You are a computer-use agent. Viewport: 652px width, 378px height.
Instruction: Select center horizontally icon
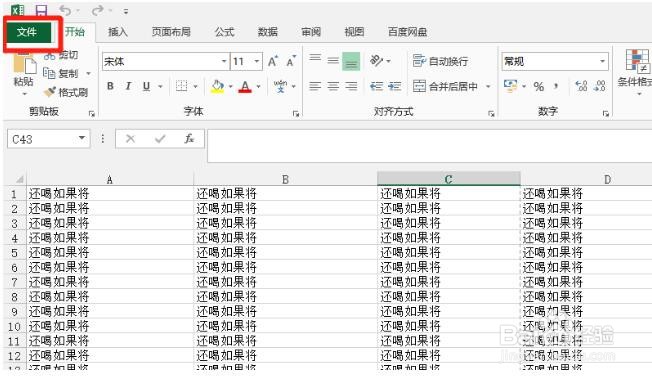[333, 86]
